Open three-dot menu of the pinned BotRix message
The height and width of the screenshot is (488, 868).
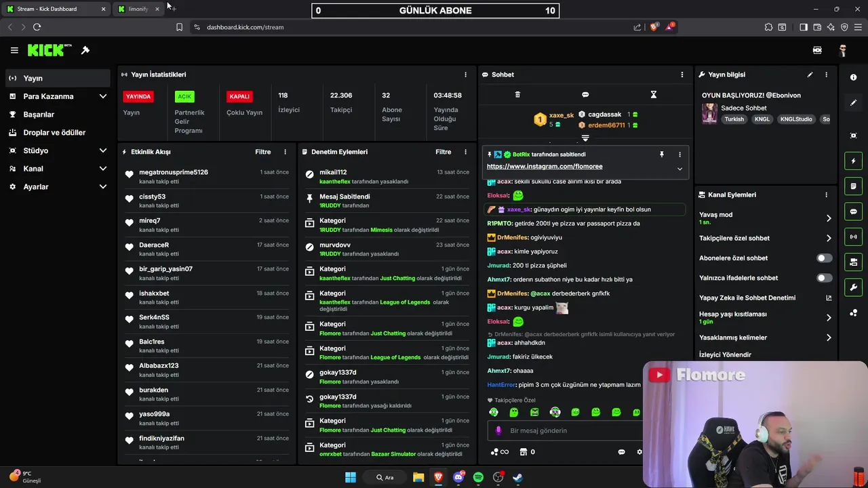click(679, 155)
